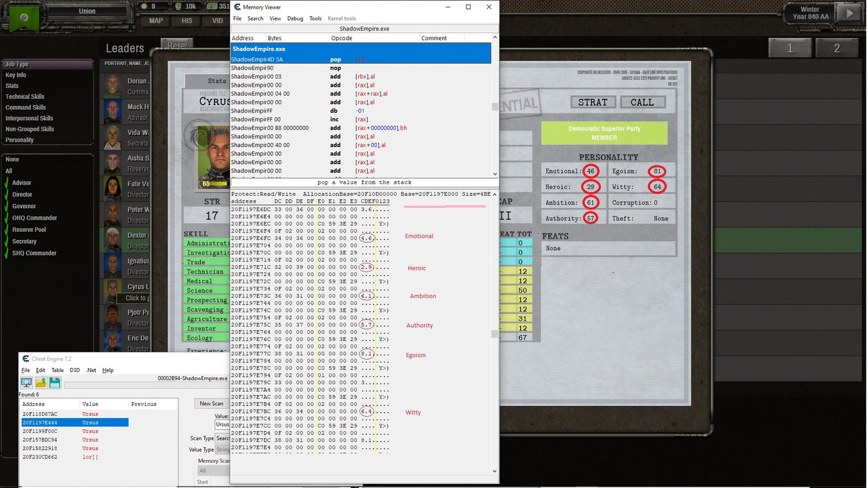868x488 pixels.
Task: Click the scan Value input field
Action: coord(222,424)
